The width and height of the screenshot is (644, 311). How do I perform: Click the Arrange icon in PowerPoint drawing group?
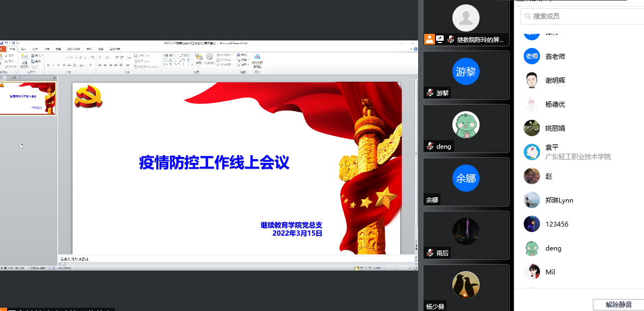(x=199, y=59)
